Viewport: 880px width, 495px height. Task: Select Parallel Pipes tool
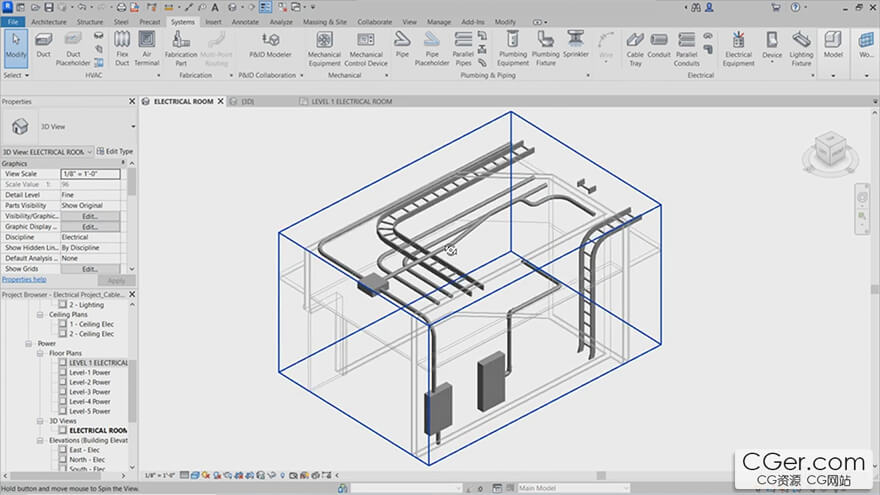463,49
